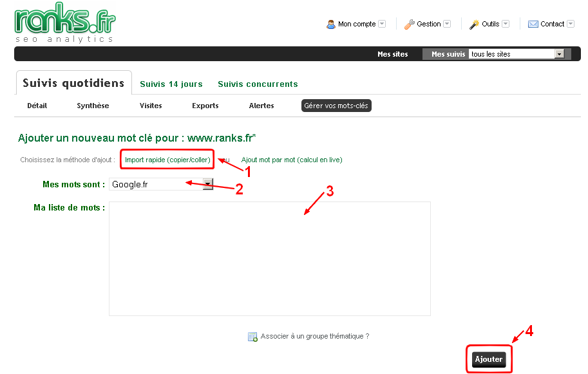The image size is (588, 374).
Task: Select the Suivis quotidiens tab
Action: click(x=73, y=83)
